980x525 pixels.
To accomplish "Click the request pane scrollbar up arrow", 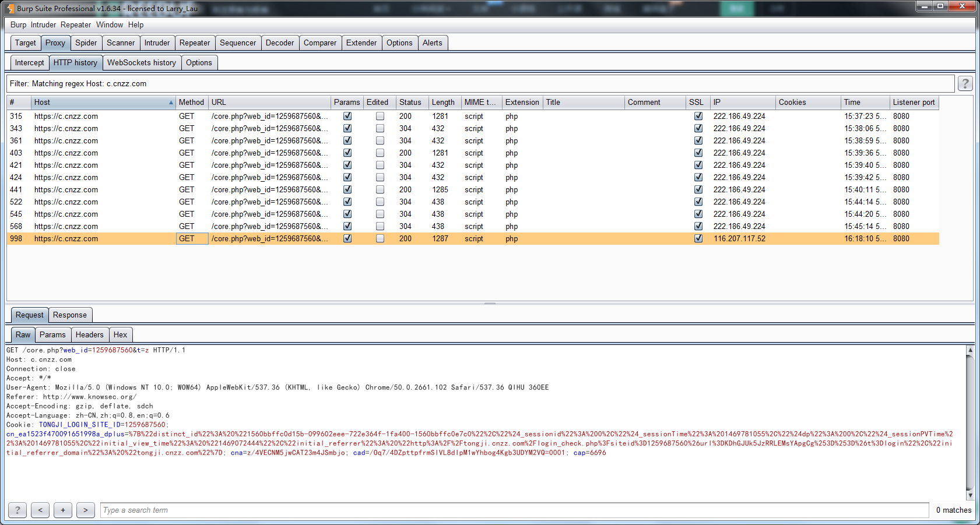I will click(x=970, y=350).
